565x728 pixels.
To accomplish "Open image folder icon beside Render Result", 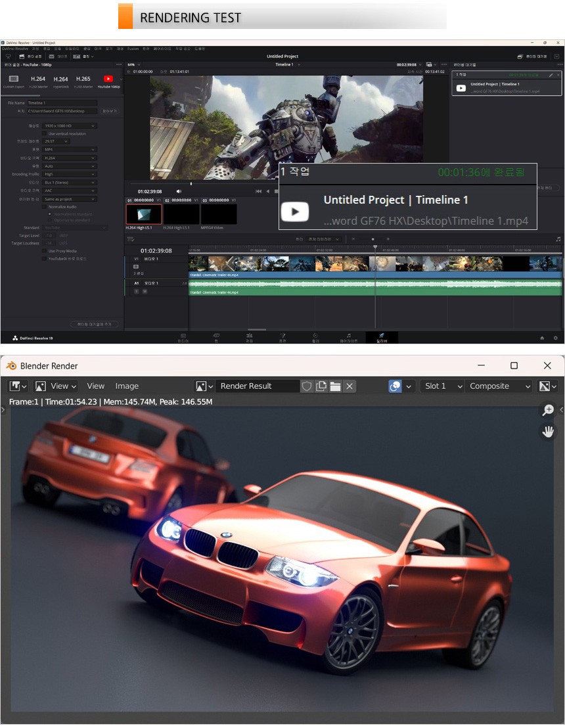I will [x=335, y=386].
